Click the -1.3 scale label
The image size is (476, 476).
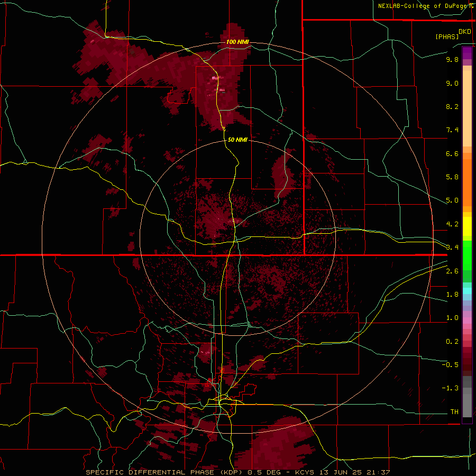[x=450, y=388]
